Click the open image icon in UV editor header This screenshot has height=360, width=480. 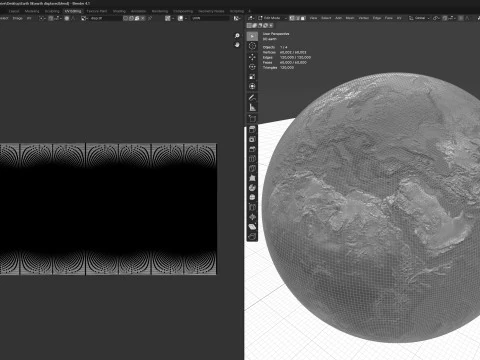click(x=137, y=18)
